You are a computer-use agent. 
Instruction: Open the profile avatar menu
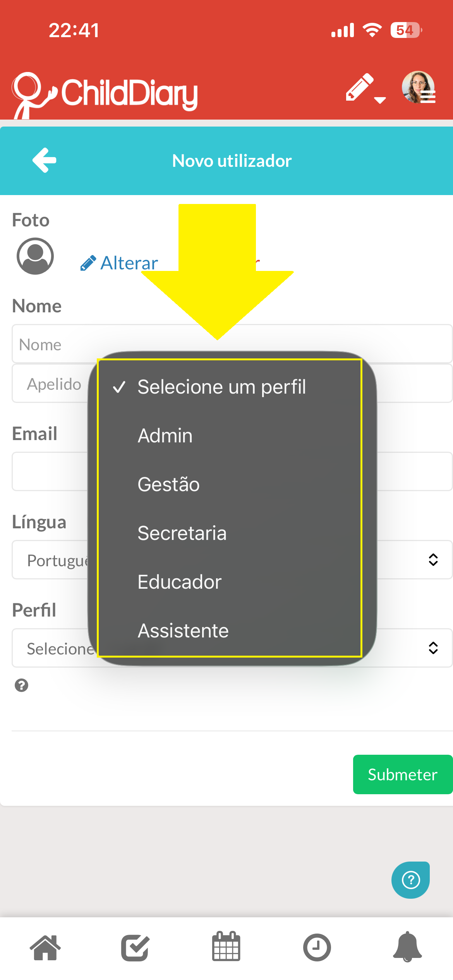(419, 87)
